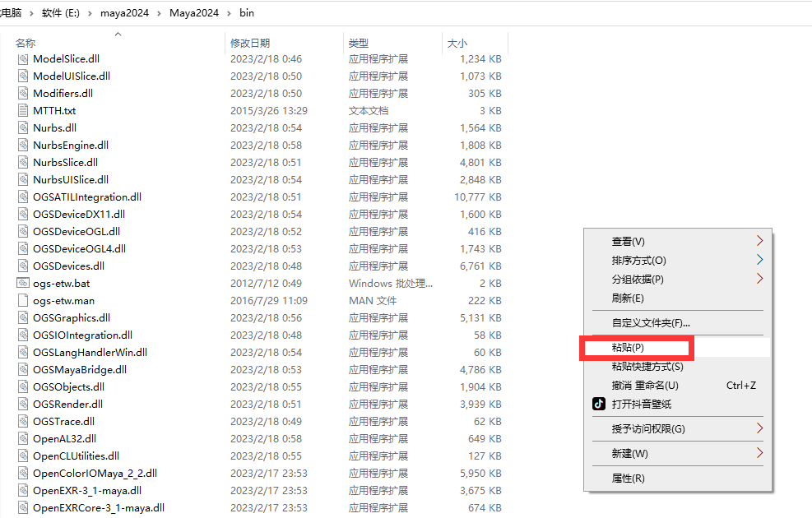Click the NurbsEngine.dll file icon

(x=23, y=146)
